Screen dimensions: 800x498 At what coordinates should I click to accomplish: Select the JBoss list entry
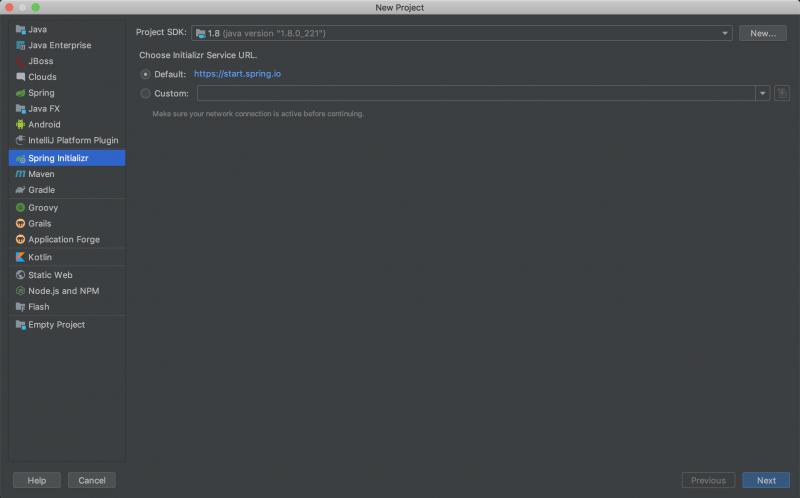tap(67, 61)
